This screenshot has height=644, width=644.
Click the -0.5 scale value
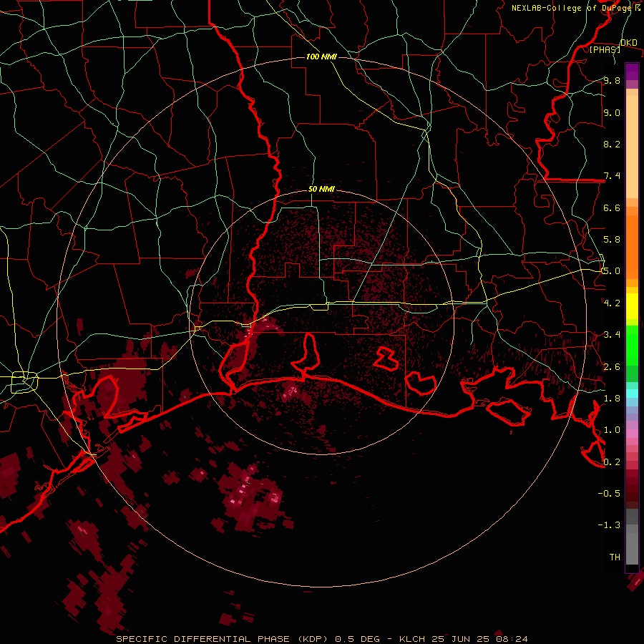point(609,494)
